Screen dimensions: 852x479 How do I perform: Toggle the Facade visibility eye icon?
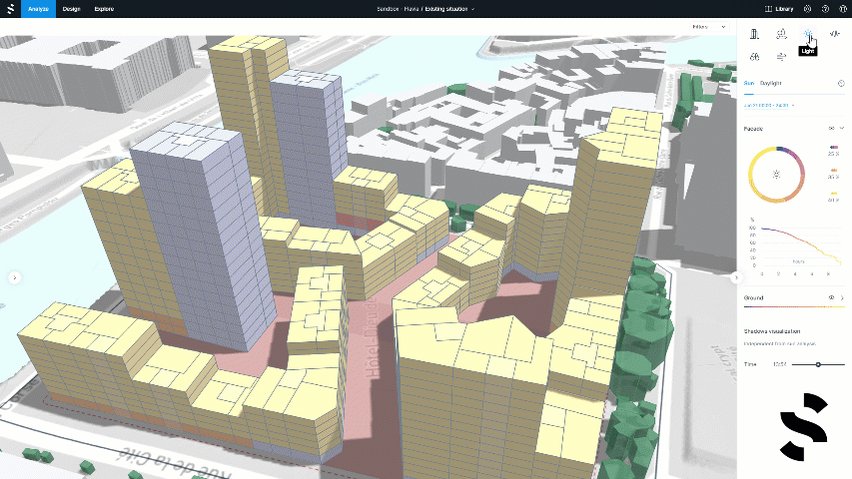[x=831, y=128]
